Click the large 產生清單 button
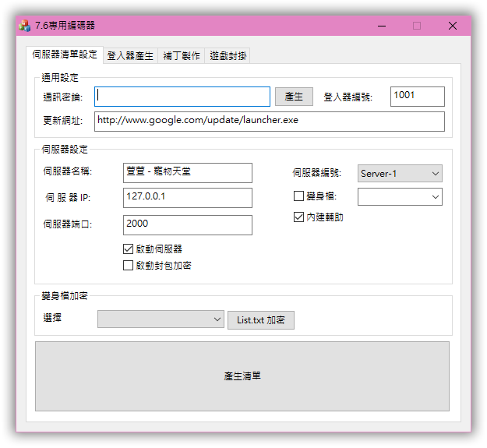The height and width of the screenshot is (448, 487). click(242, 376)
